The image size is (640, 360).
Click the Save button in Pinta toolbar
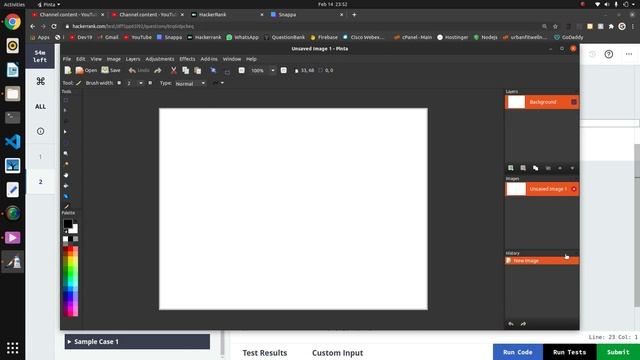click(x=111, y=70)
